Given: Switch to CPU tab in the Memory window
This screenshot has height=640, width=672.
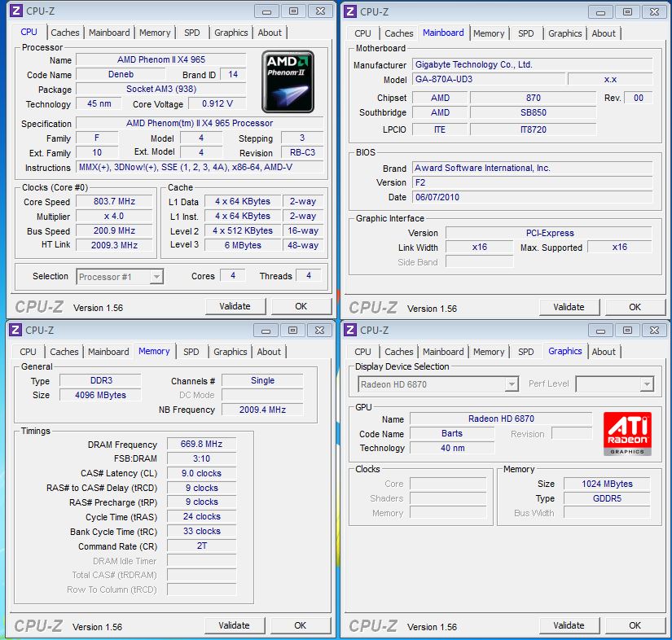Looking at the screenshot, I should [28, 352].
